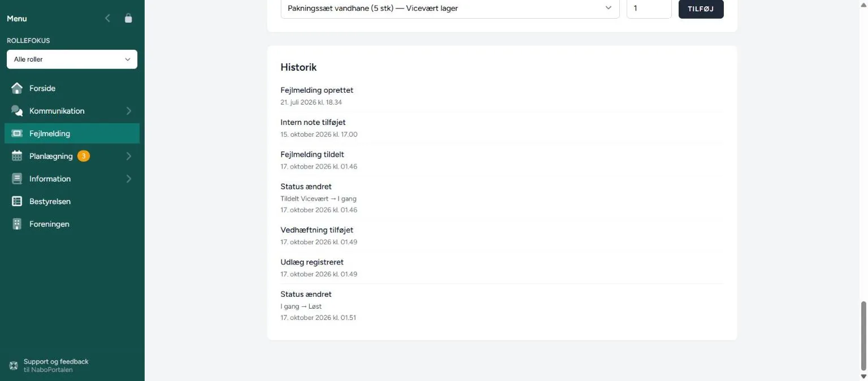The height and width of the screenshot is (381, 868).
Task: Click the Foreningen building icon
Action: (x=17, y=224)
